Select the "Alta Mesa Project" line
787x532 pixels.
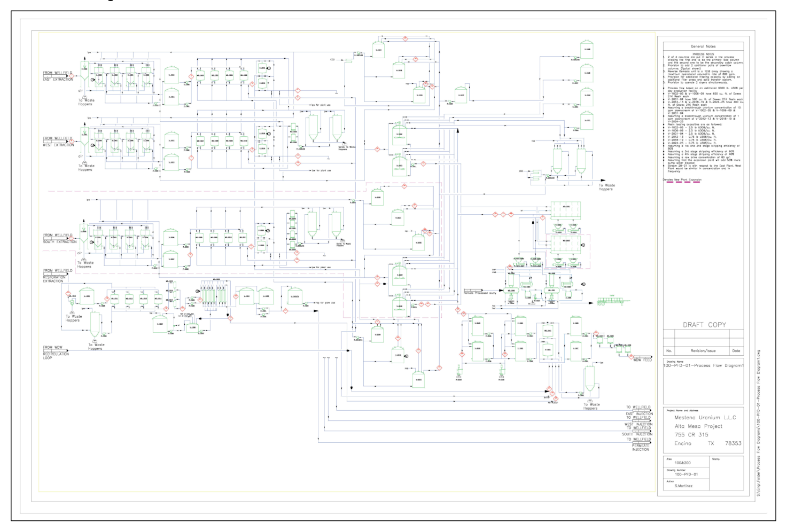coord(698,426)
